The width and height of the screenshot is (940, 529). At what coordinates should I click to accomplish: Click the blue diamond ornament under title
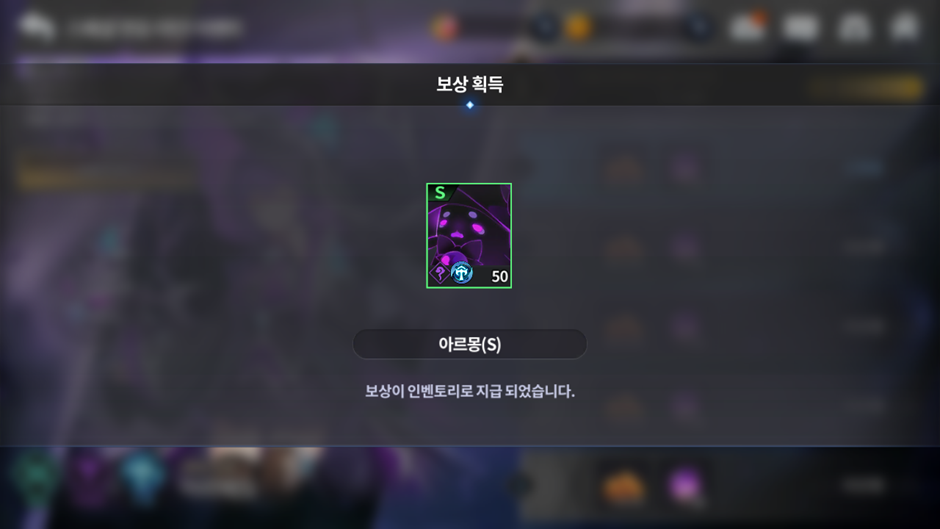click(x=470, y=105)
